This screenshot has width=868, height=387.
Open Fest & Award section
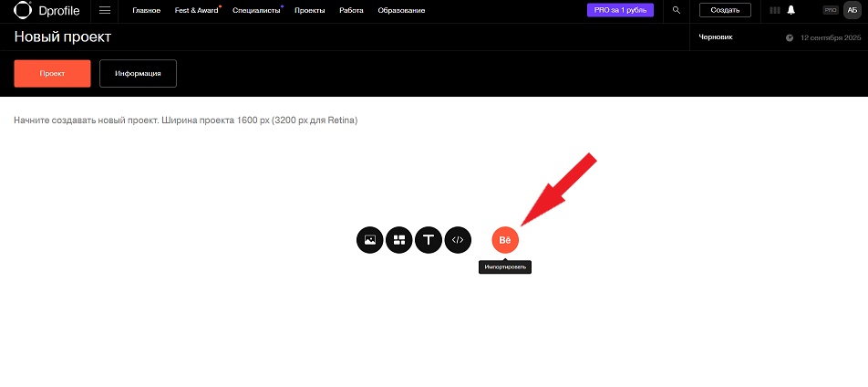coord(197,11)
